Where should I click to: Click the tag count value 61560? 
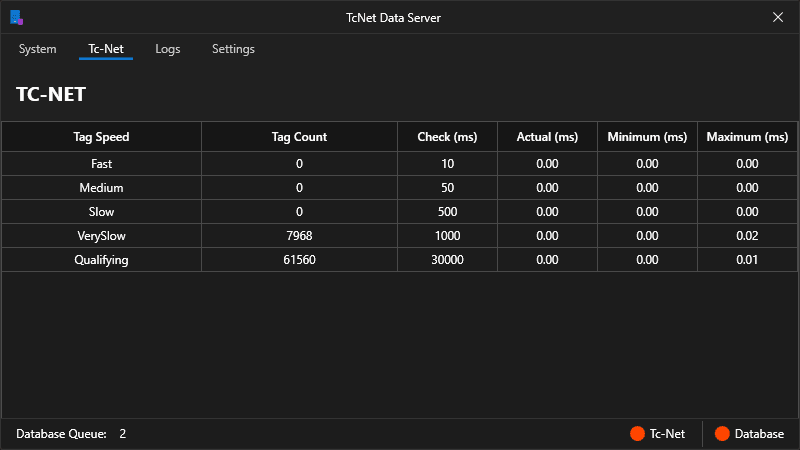click(x=299, y=260)
